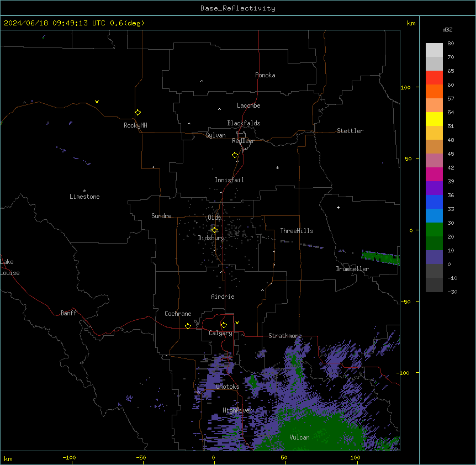
Task: Click the dBZ legend heading
Action: pyautogui.click(x=447, y=29)
